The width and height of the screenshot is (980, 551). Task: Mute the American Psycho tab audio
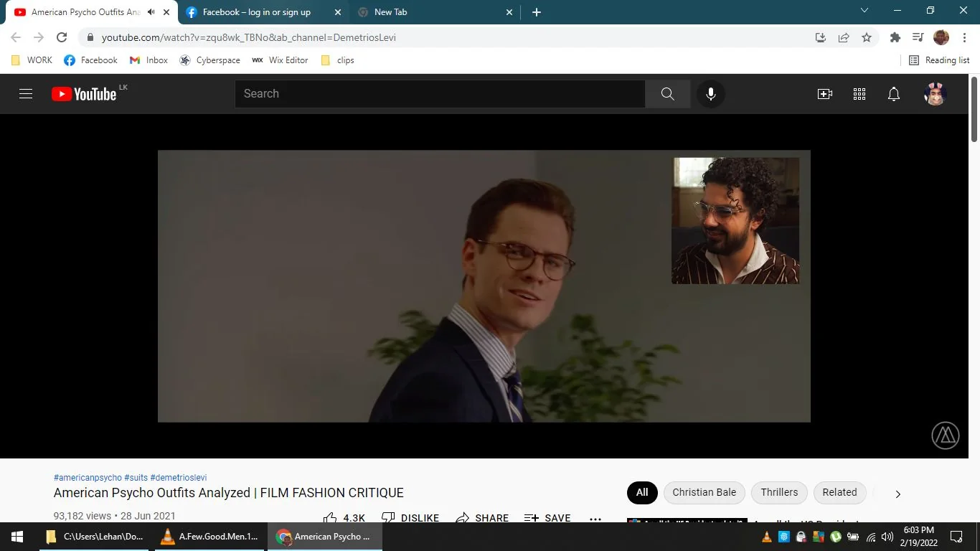tap(151, 12)
